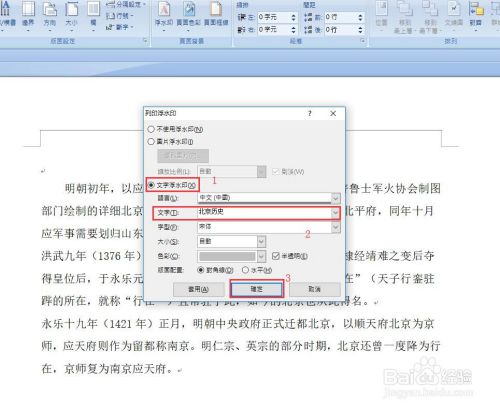Screen dimensions: 500x410
Task: Toggle the greyed Washout (刷淡) checkbox
Action: 276,172
